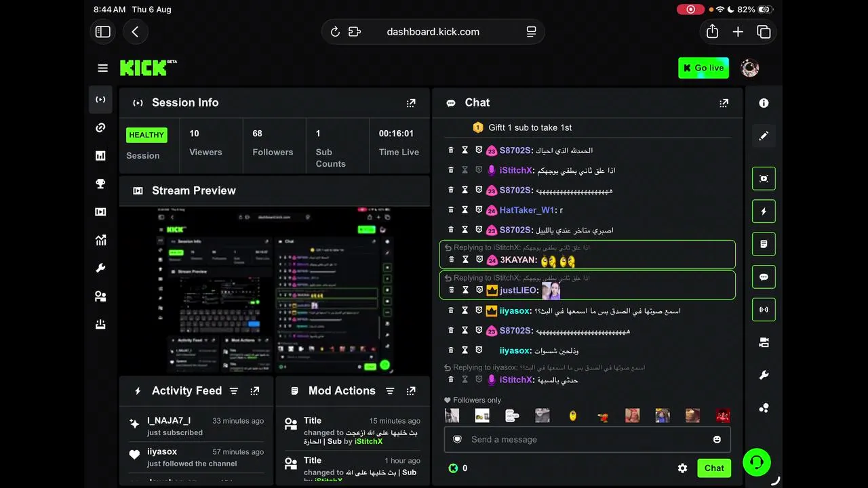This screenshot has height=488, width=868.
Task: Open the support headset button
Action: (x=757, y=462)
